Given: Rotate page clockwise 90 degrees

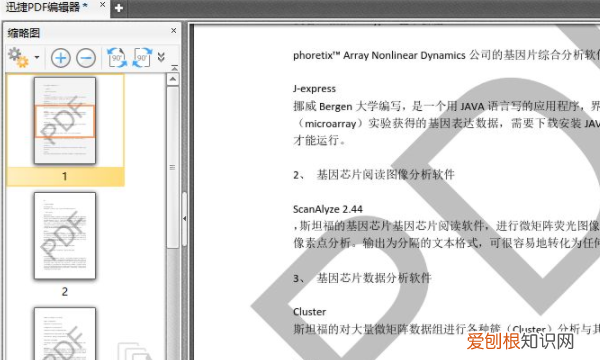Looking at the screenshot, I should (142, 58).
